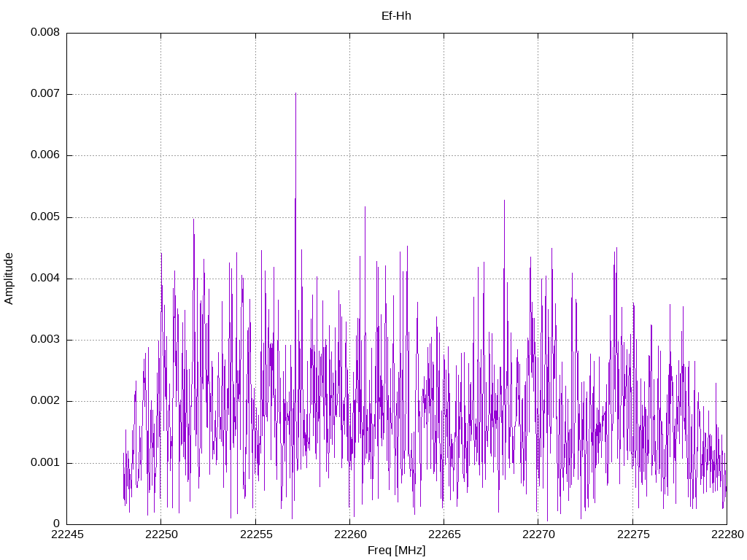Image resolution: width=747 pixels, height=560 pixels.
Task: Click y-axis tick value 0.007
Action: coord(45,94)
